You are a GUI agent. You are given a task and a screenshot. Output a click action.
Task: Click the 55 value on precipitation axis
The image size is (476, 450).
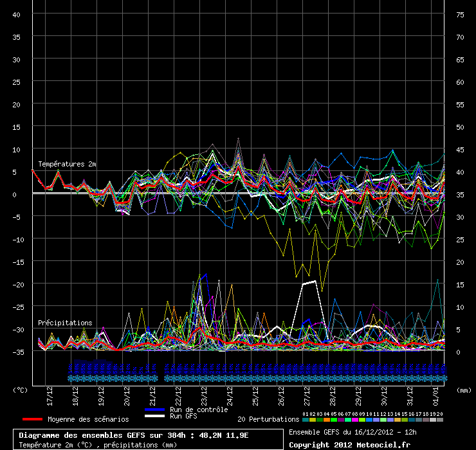coord(460,105)
